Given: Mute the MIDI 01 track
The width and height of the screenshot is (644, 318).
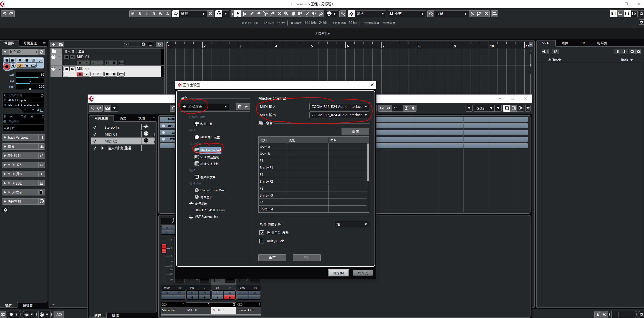Looking at the screenshot, I should click(67, 57).
